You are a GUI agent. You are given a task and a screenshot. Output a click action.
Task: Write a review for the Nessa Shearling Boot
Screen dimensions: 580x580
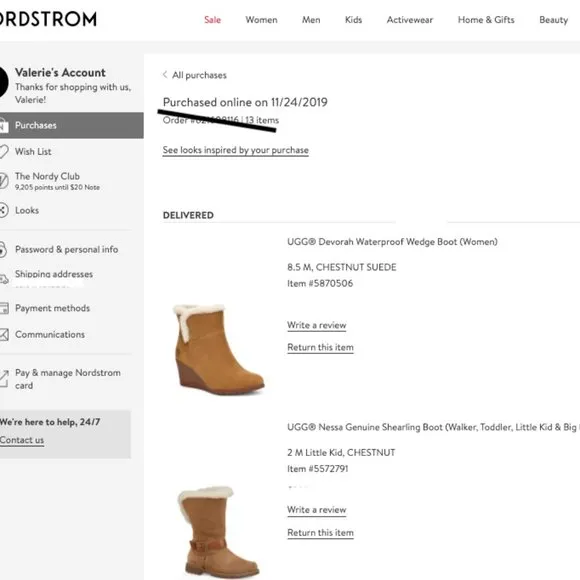click(317, 510)
